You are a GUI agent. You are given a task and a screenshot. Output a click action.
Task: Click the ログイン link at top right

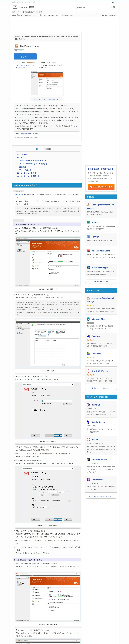pyautogui.click(x=114, y=2)
